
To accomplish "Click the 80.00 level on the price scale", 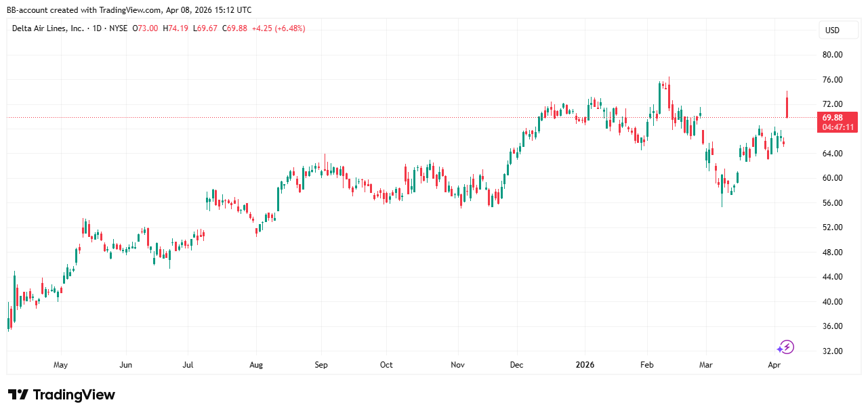I will [831, 55].
